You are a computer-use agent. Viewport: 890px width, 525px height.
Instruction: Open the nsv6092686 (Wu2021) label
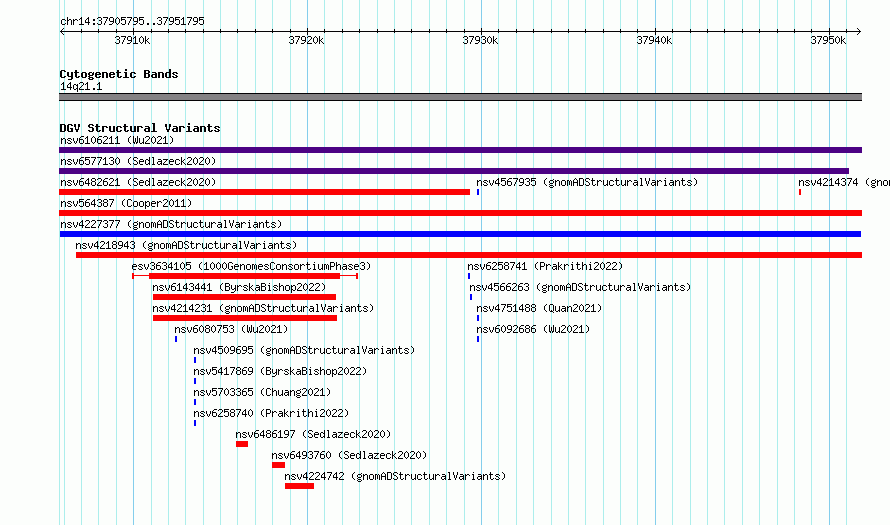(x=533, y=329)
